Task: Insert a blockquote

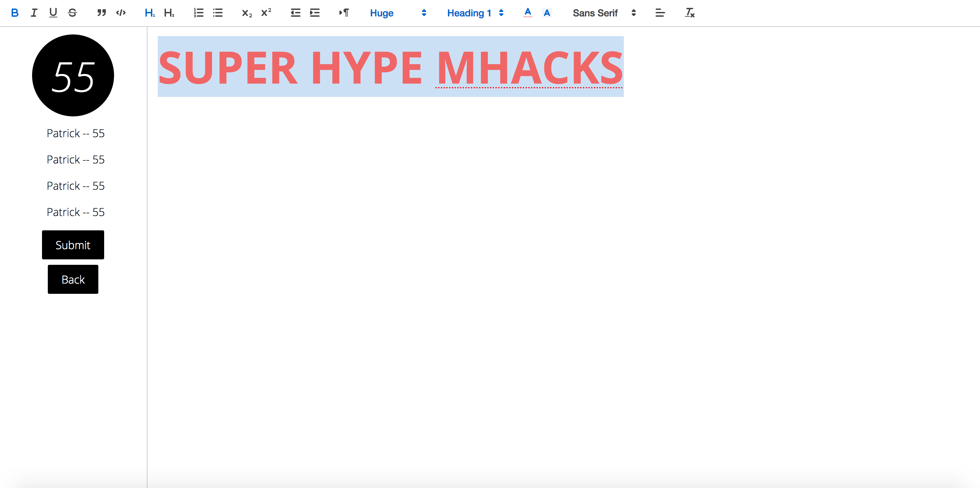Action: coord(101,13)
